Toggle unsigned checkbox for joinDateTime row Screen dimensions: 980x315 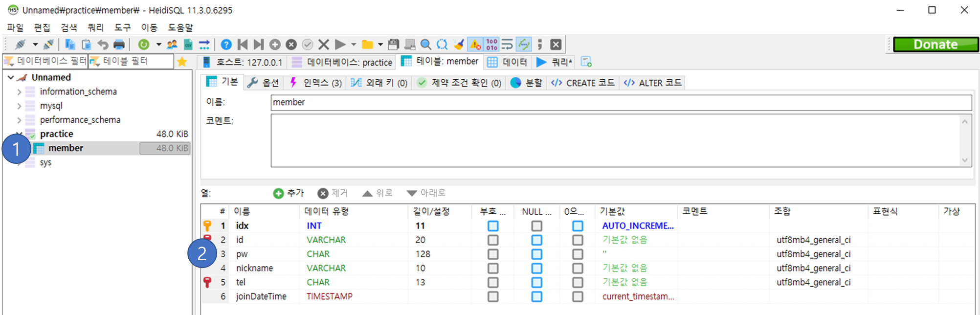coord(493,297)
